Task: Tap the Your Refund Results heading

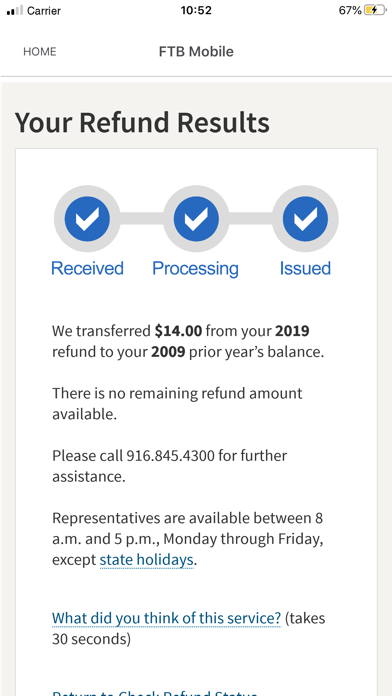Action: coord(142,123)
